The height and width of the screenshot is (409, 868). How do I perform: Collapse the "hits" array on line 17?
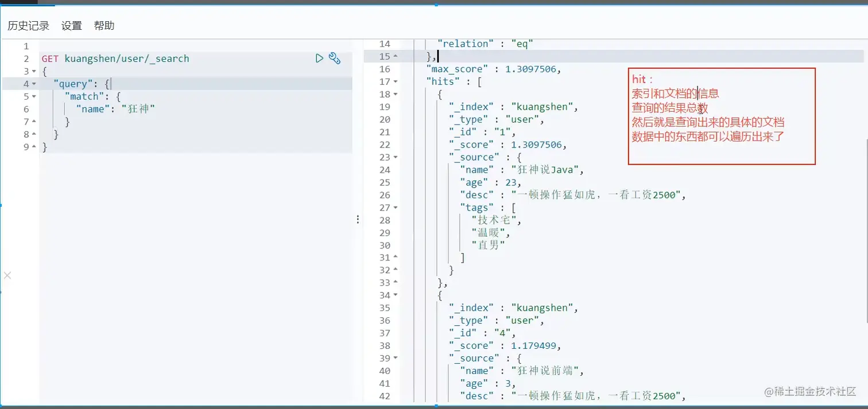[396, 81]
